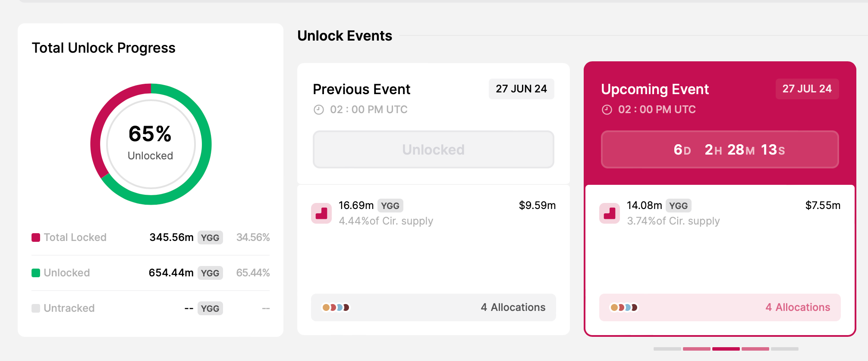Viewport: 868px width, 361px height.
Task: Click the Upcoming Event allocation chart icon
Action: coord(610,213)
